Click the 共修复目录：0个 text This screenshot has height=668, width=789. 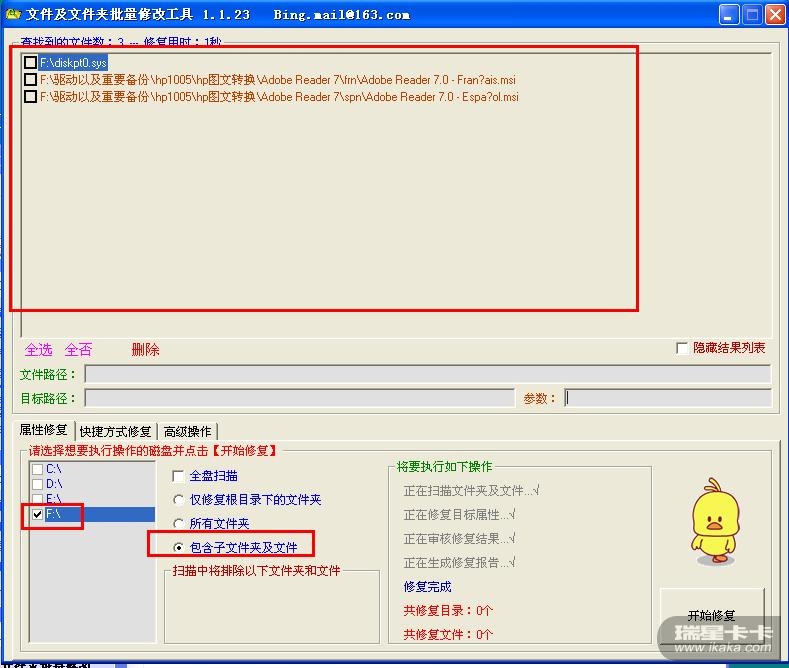(x=448, y=611)
